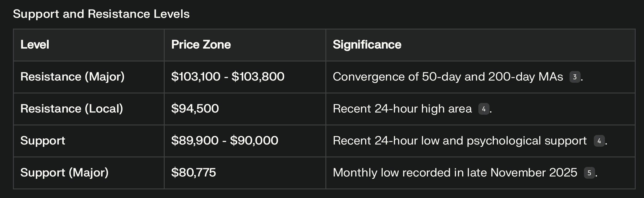The width and height of the screenshot is (644, 198).
Task: Click the $89,900 - $90,000 price cell
Action: (x=224, y=141)
